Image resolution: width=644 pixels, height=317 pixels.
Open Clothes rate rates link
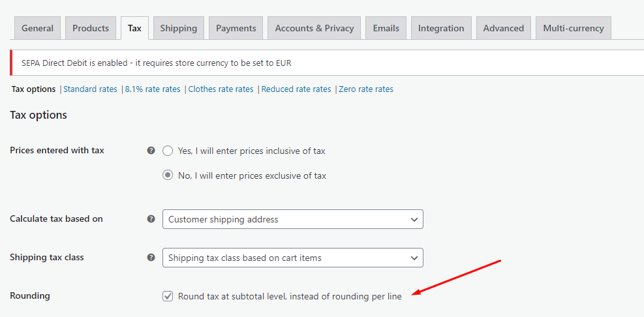click(221, 89)
